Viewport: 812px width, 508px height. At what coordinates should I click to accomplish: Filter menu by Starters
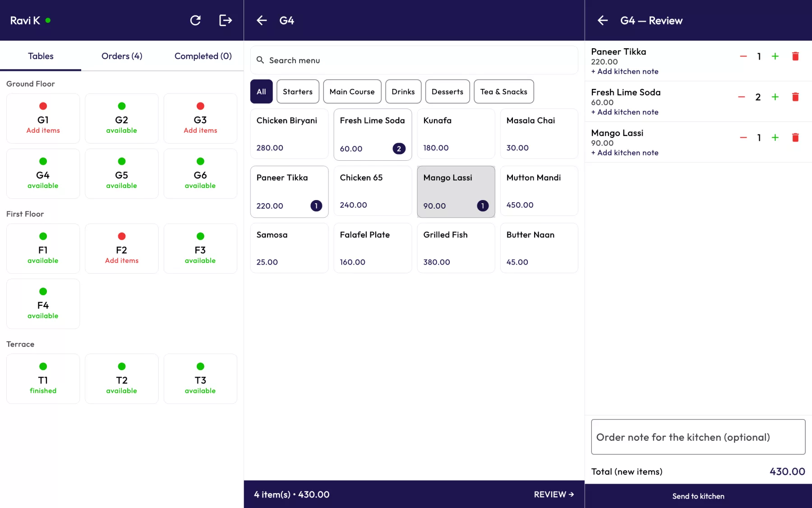point(298,92)
